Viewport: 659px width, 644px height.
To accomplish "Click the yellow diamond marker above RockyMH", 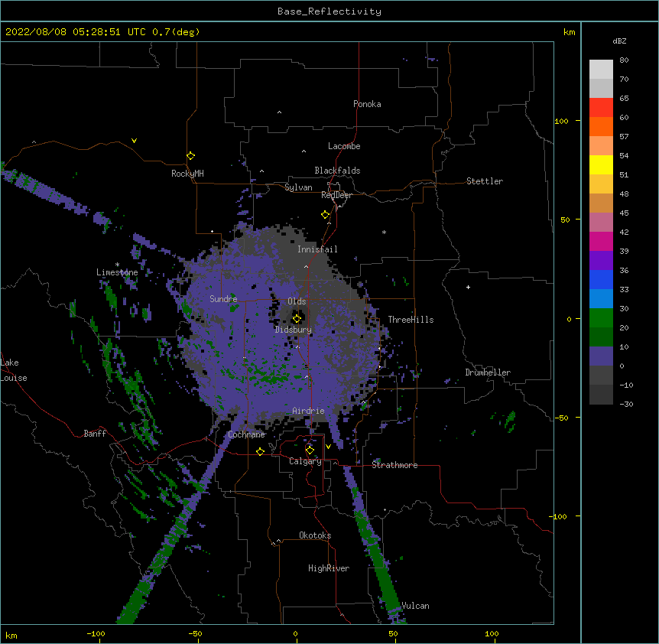I will point(190,156).
